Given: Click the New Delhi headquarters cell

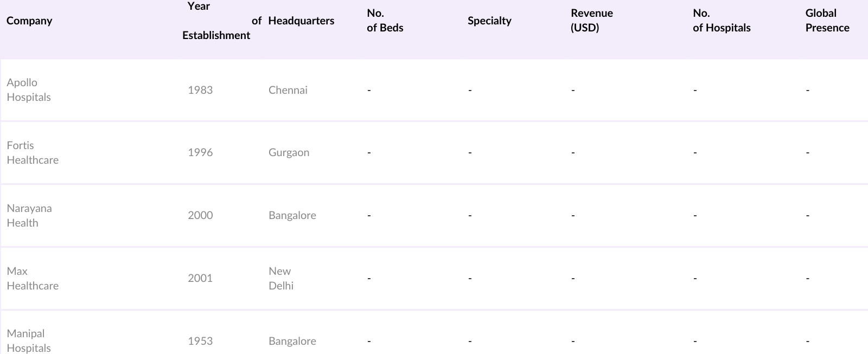Looking at the screenshot, I should coord(280,278).
